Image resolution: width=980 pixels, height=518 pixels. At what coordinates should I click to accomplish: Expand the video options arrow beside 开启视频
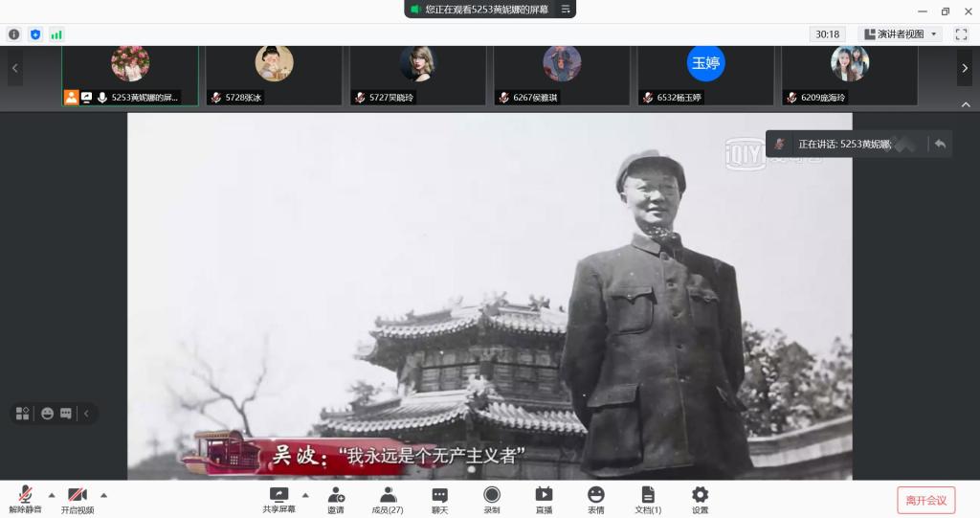103,495
